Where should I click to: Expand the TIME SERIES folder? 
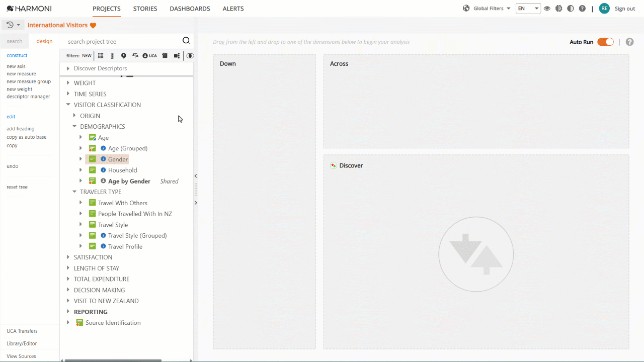tap(68, 94)
